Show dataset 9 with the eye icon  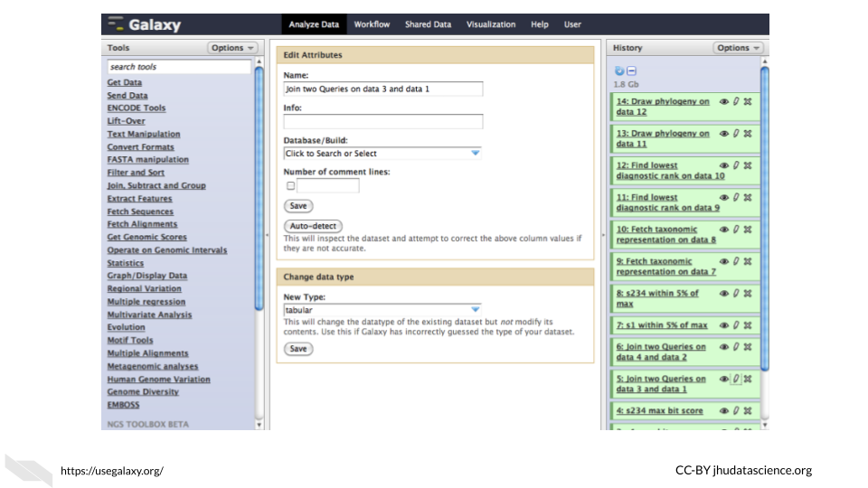click(x=723, y=261)
